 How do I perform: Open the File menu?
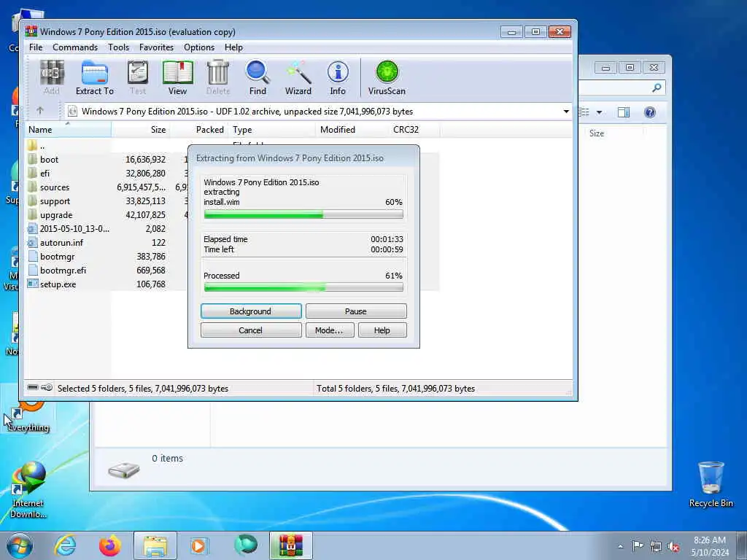tap(36, 47)
